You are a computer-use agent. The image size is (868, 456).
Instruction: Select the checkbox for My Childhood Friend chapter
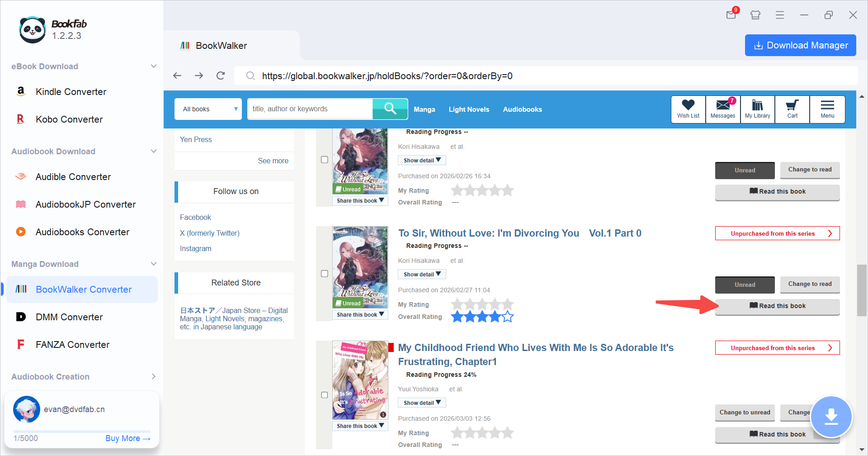click(324, 394)
